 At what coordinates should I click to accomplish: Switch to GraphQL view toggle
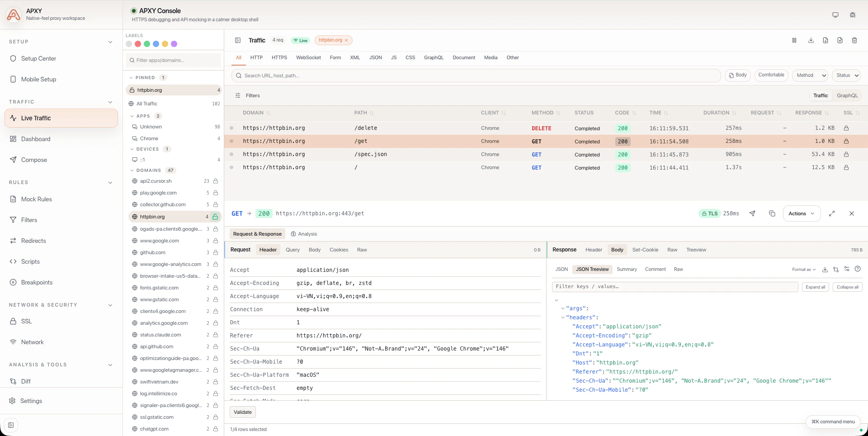(x=847, y=95)
